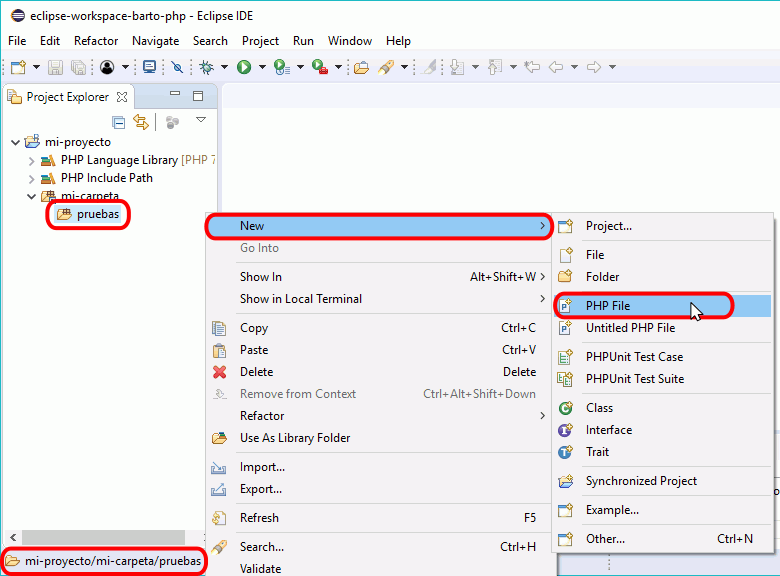Choose Class in New submenu
The height and width of the screenshot is (576, 780).
pyautogui.click(x=663, y=408)
